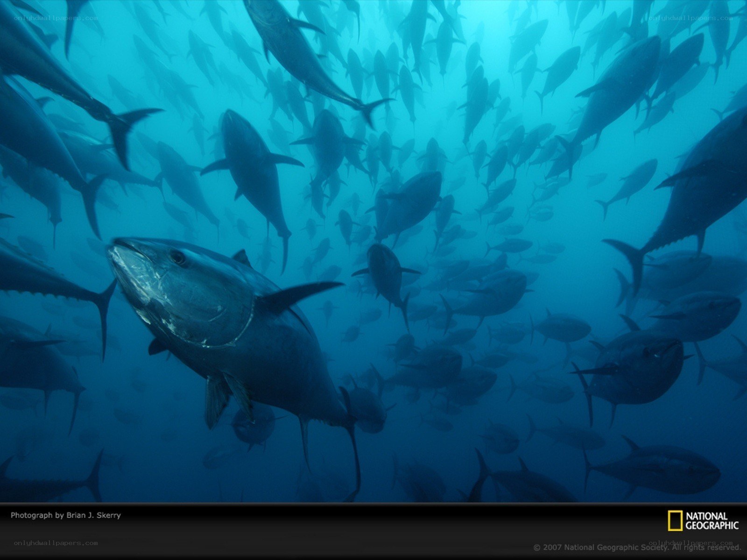Viewport: 747px width, 560px height.
Task: Click the name 'Skerry' in the photo credit
Action: 109,515
